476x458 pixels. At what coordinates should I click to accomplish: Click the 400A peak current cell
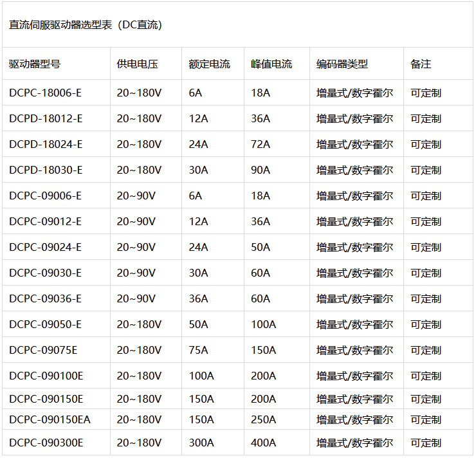point(263,443)
